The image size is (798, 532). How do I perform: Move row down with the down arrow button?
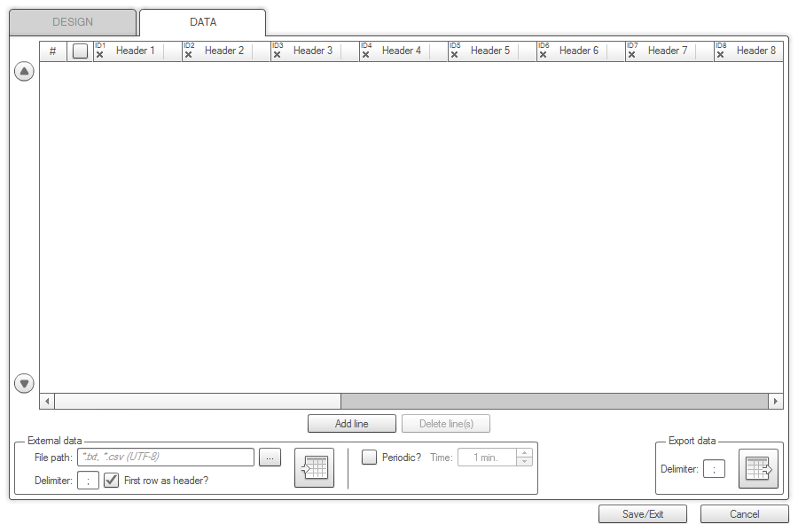coord(25,384)
